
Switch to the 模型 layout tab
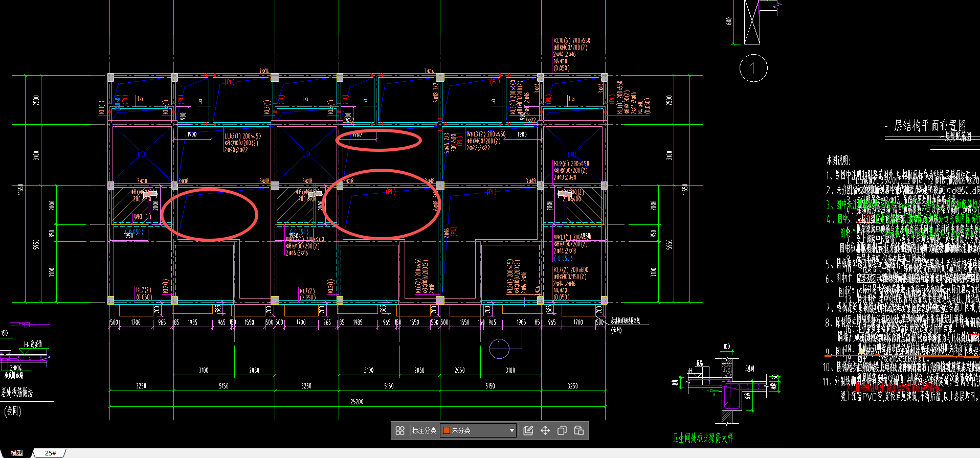17,453
